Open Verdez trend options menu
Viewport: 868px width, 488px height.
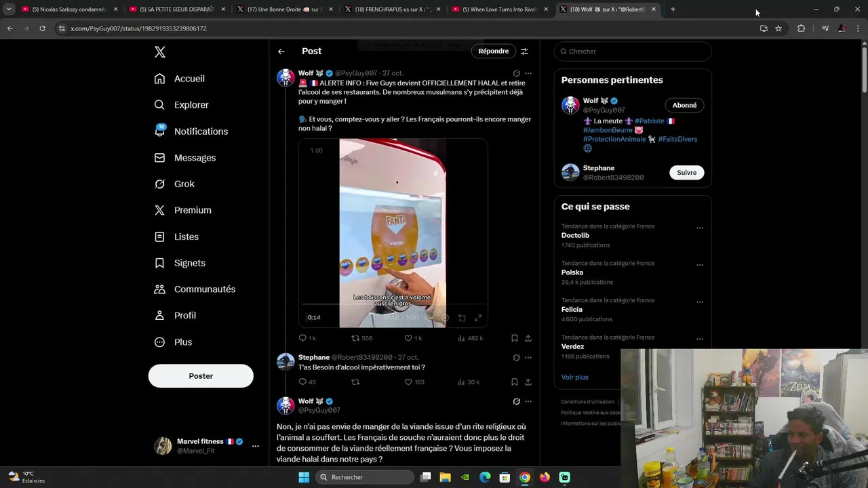pos(700,339)
